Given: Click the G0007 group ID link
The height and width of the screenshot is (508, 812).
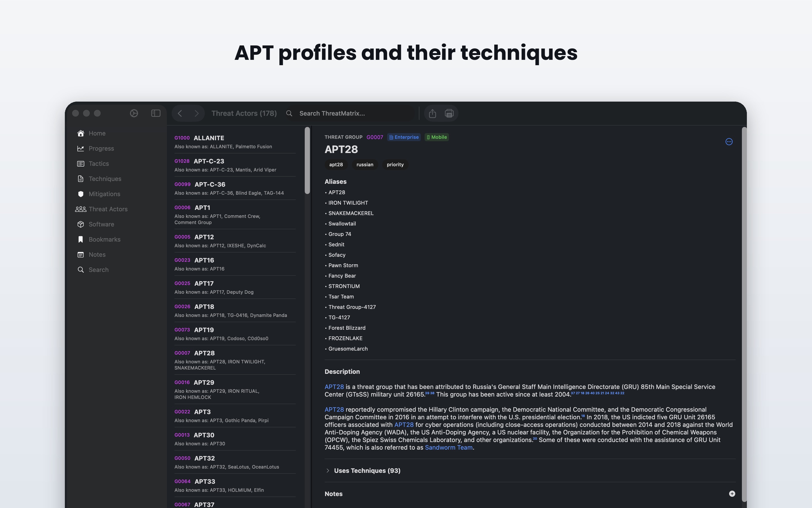Looking at the screenshot, I should point(374,137).
